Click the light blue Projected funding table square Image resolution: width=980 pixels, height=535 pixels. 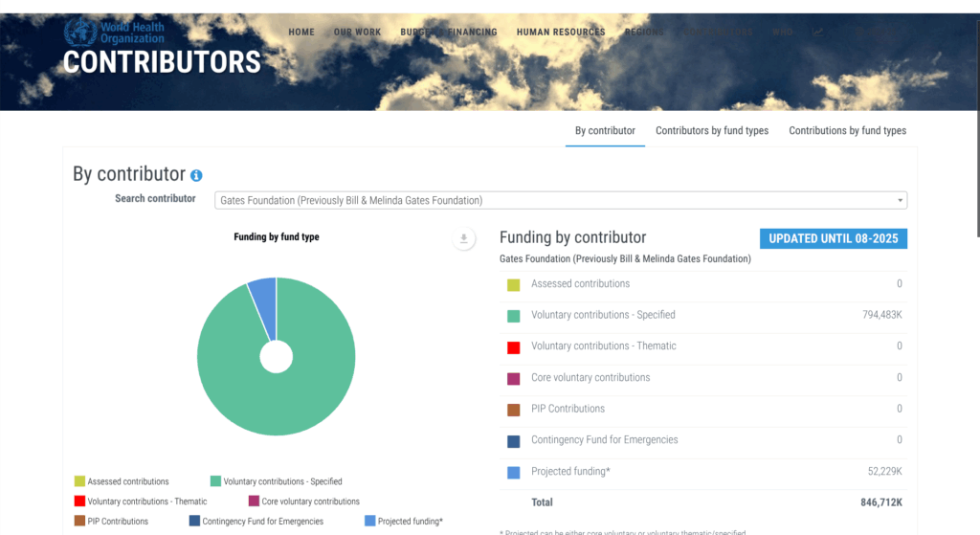coord(514,472)
